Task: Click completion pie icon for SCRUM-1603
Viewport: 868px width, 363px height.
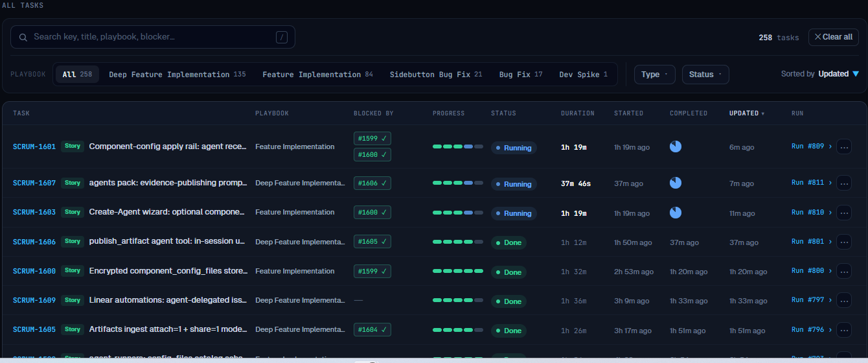Action: (x=676, y=213)
